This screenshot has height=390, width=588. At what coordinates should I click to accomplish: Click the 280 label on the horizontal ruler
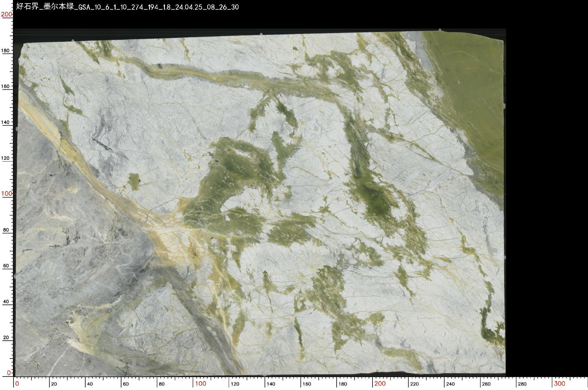[522, 384]
